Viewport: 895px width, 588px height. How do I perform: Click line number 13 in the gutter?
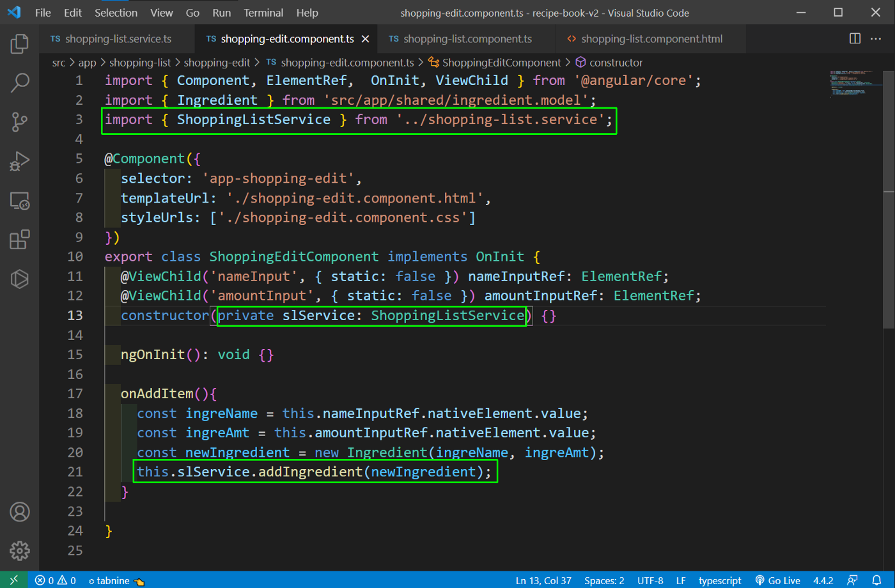point(75,315)
